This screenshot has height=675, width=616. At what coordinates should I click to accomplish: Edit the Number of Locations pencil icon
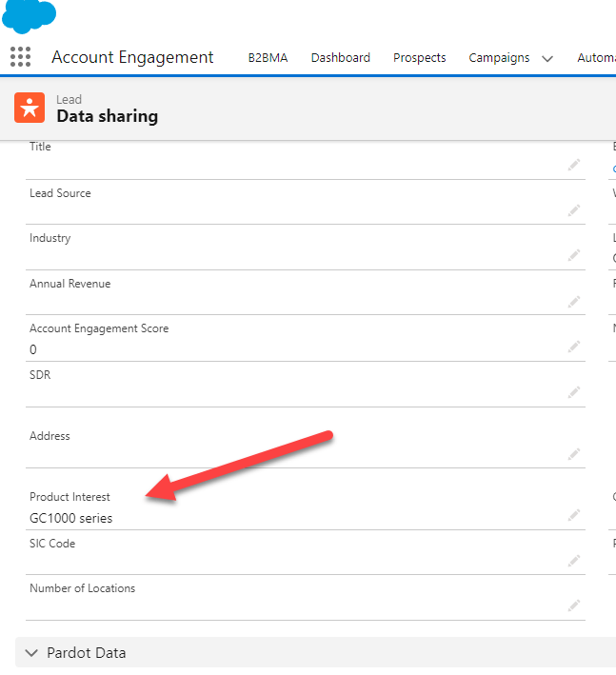point(574,606)
